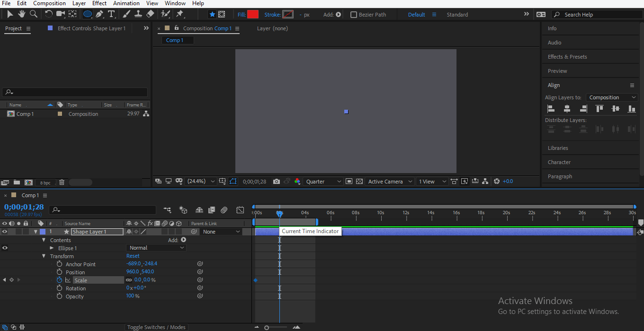Open the Quarter resolution dropdown
This screenshot has width=644, height=331.
coord(323,182)
